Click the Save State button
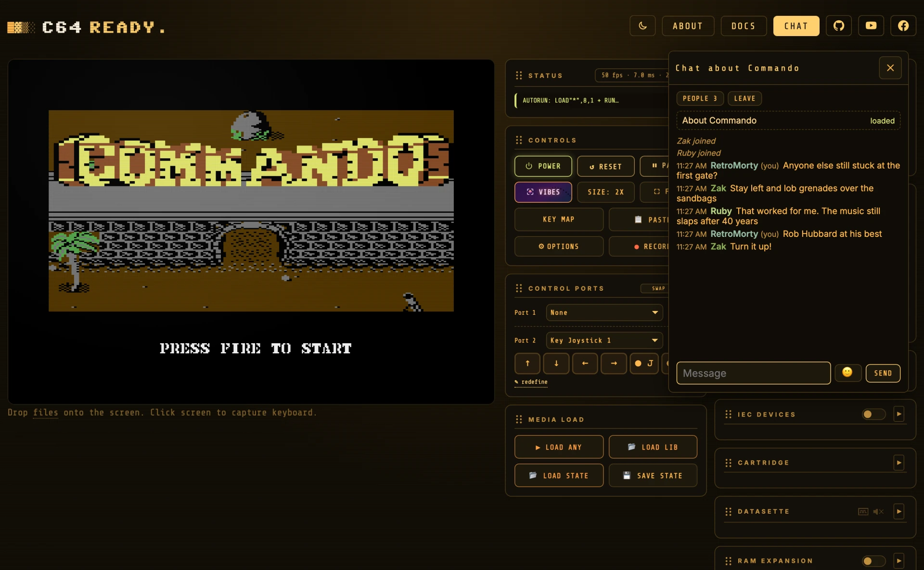Image resolution: width=924 pixels, height=570 pixels. [653, 476]
